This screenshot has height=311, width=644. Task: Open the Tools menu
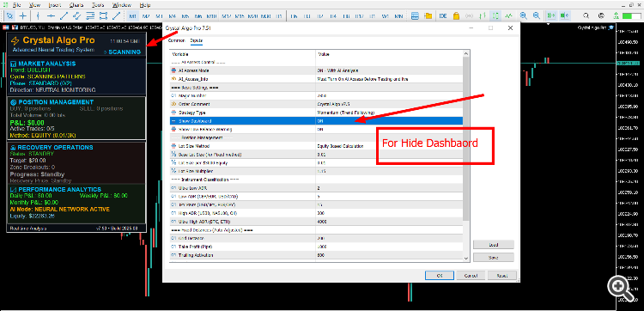pyautogui.click(x=98, y=5)
